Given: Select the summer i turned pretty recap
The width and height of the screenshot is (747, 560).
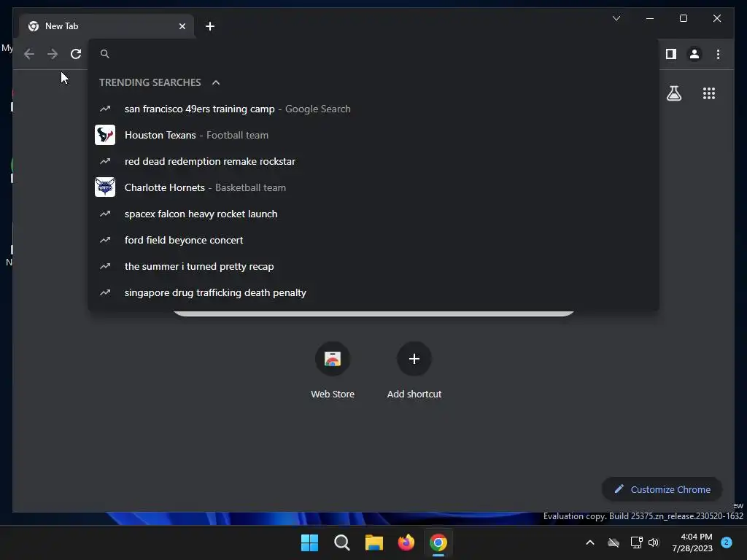Looking at the screenshot, I should point(373,266).
